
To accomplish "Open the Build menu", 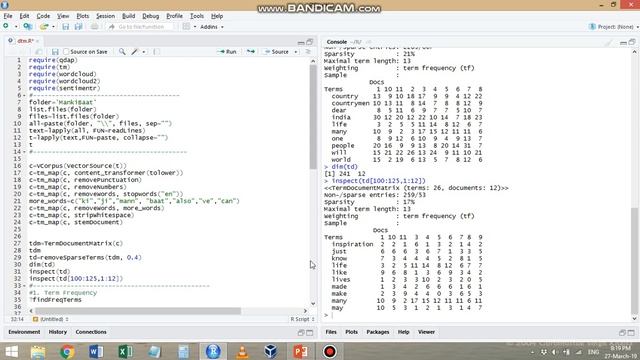I will (129, 16).
